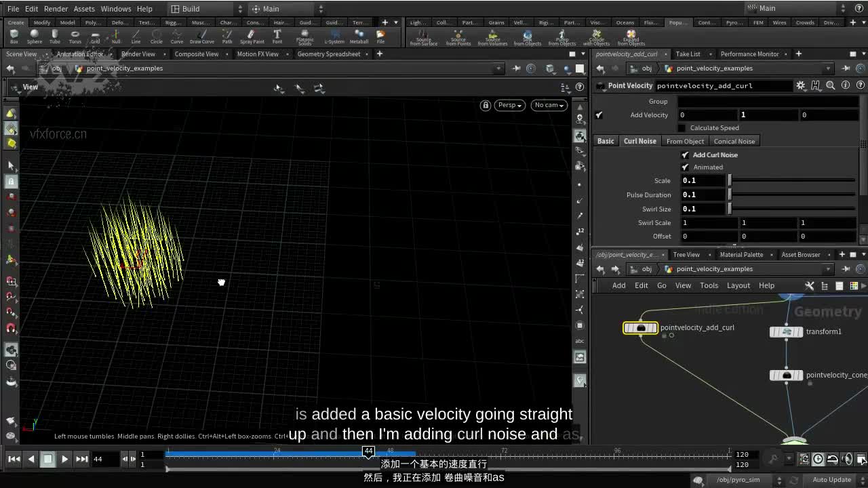Toggle audio icon in the playbar
868x488 pixels.
pos(847,459)
